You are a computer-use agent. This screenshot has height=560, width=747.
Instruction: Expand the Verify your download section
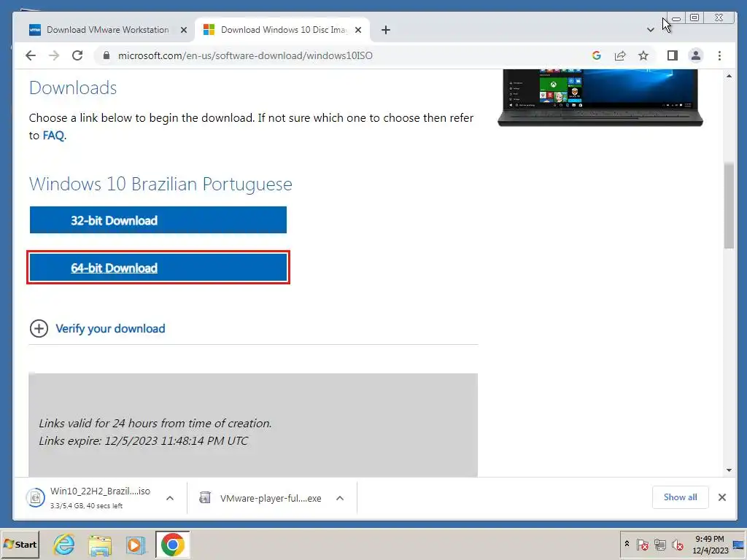(110, 329)
